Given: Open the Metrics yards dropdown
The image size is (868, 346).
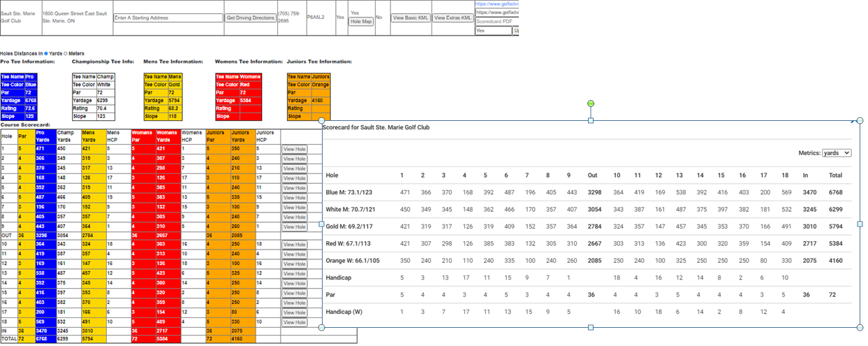Looking at the screenshot, I should (837, 152).
